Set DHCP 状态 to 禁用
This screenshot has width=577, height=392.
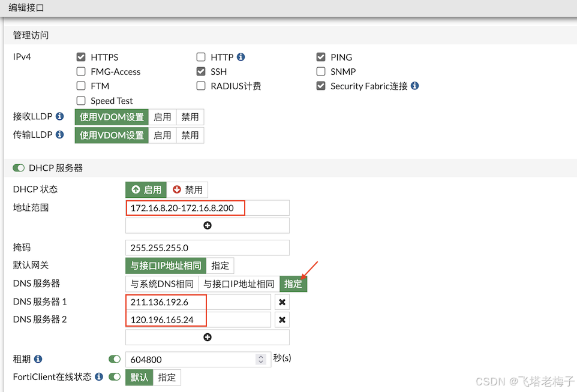(187, 190)
